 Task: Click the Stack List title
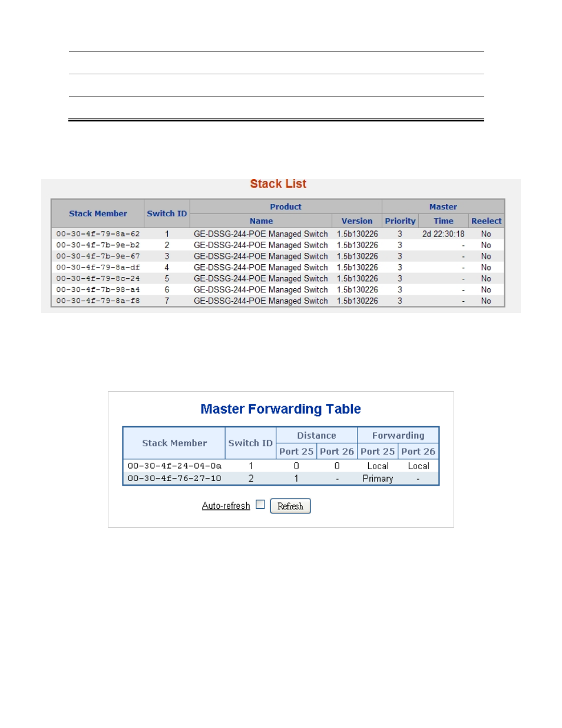(278, 184)
